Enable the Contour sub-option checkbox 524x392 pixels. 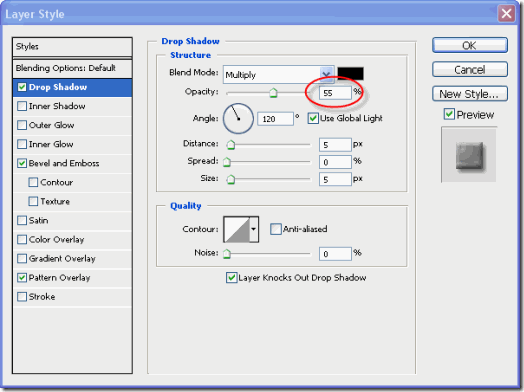[x=33, y=182]
